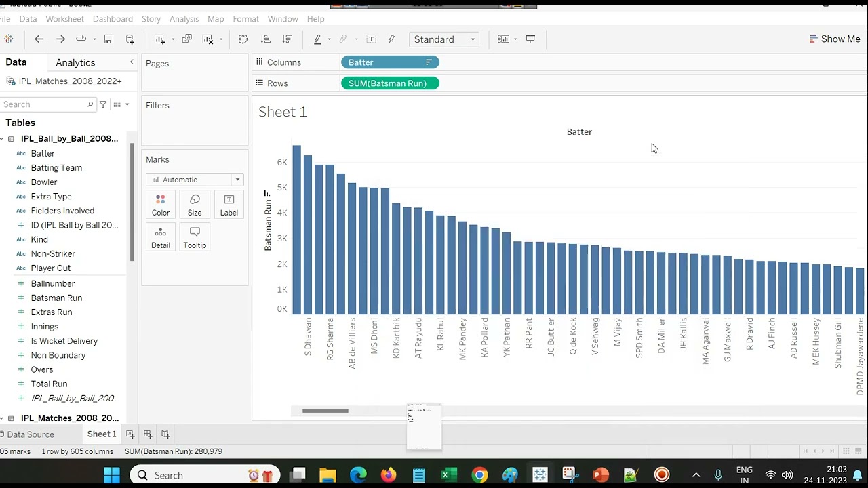Open dropdown next to replay arrow
The width and height of the screenshot is (868, 488).
(94, 39)
